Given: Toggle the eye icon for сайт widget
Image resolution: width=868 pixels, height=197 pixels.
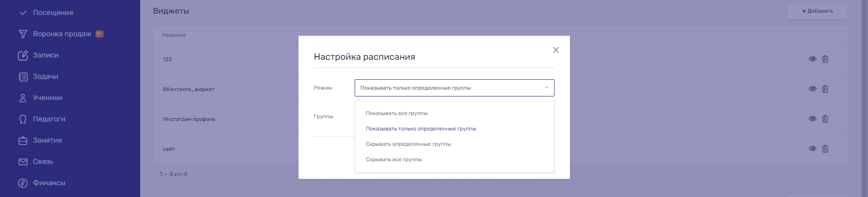Looking at the screenshot, I should (812, 149).
